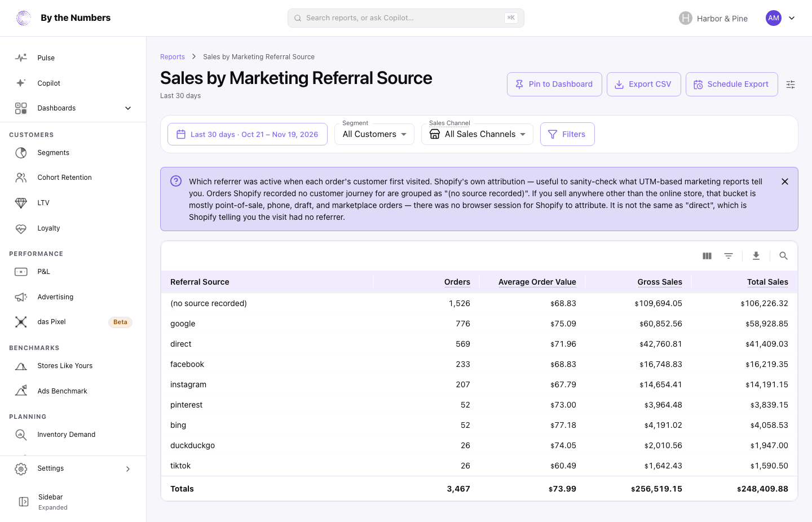Open the Filters panel
The width and height of the screenshot is (812, 522).
(567, 134)
